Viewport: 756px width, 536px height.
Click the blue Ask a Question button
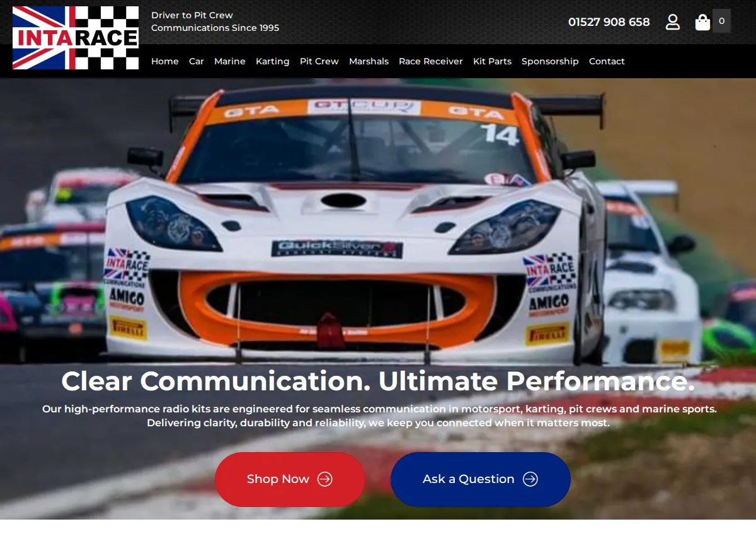(481, 479)
